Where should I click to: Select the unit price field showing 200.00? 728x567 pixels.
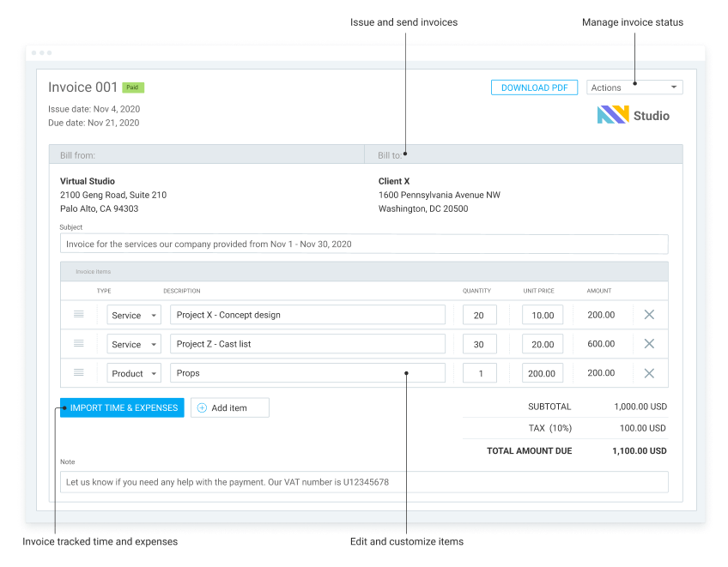(542, 373)
